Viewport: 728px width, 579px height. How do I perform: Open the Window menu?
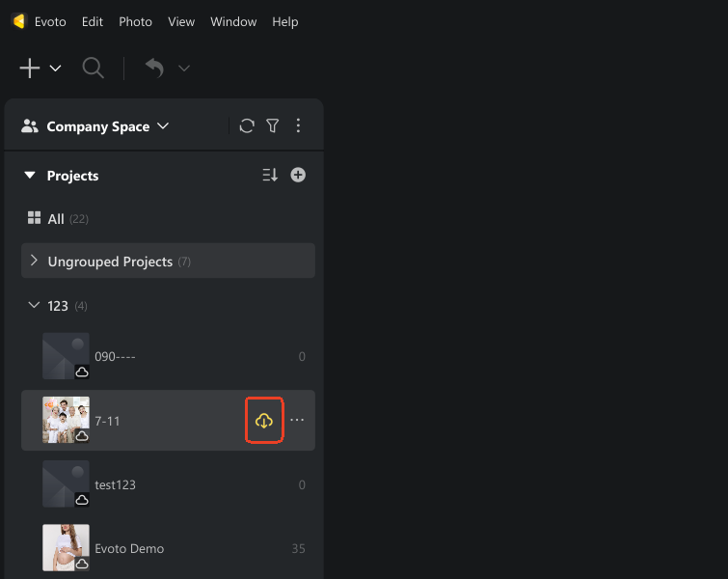click(233, 22)
